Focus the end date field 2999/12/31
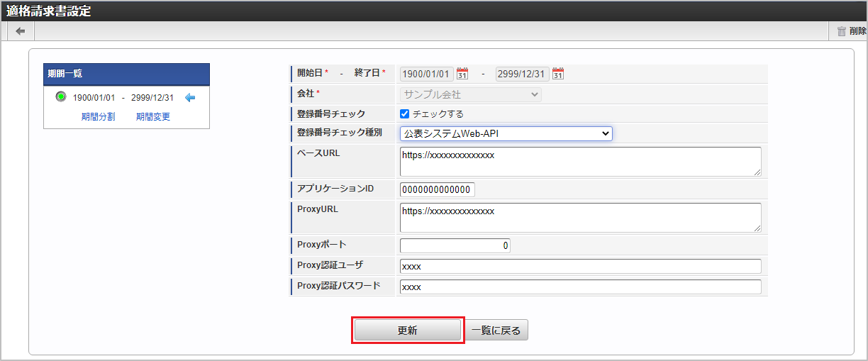This screenshot has height=361, width=868. tap(522, 74)
